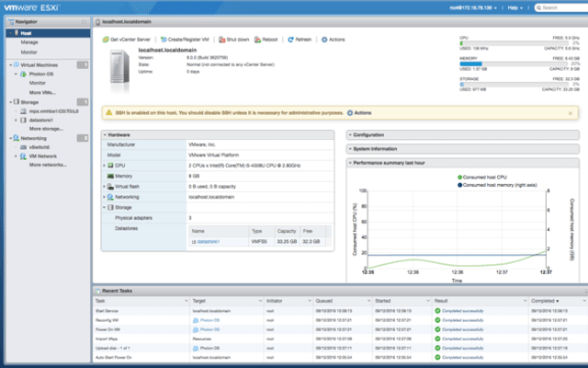This screenshot has width=588, height=368.
Task: Click the Storage icon in Navigator
Action: pos(17,102)
